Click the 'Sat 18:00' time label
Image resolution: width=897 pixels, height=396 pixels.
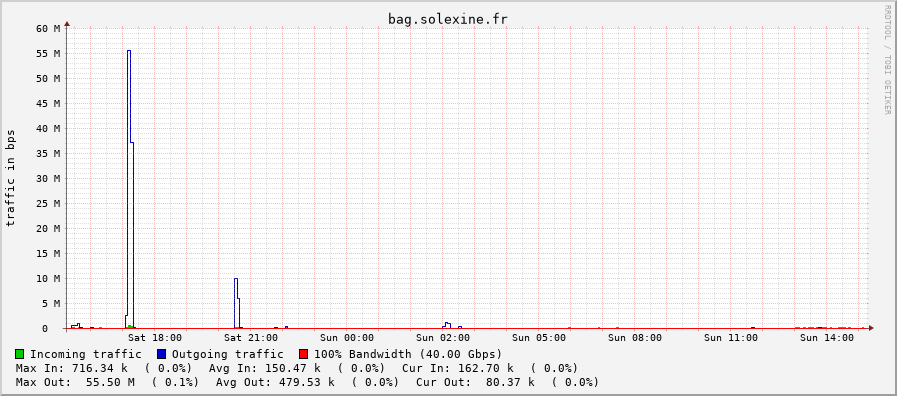tap(155, 338)
